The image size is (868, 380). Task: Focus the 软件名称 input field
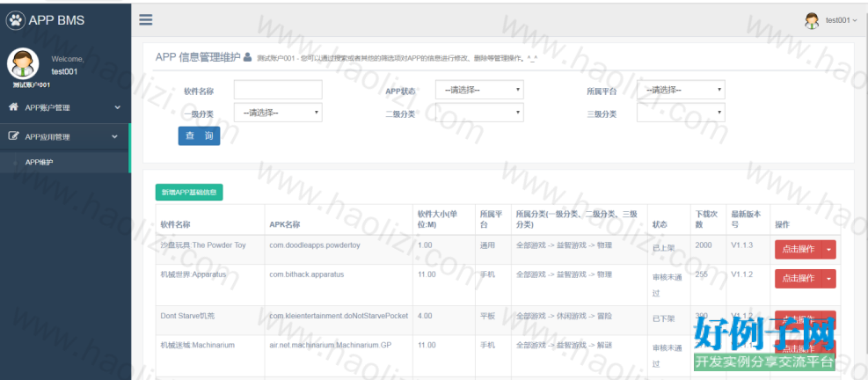[x=278, y=90]
